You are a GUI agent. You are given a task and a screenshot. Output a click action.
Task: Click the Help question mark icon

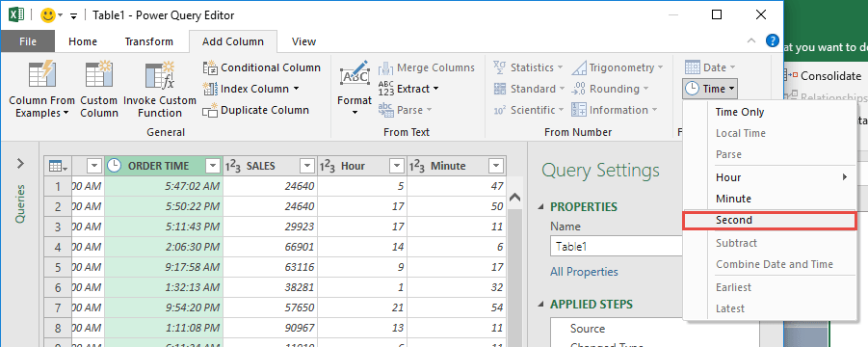coord(773,40)
